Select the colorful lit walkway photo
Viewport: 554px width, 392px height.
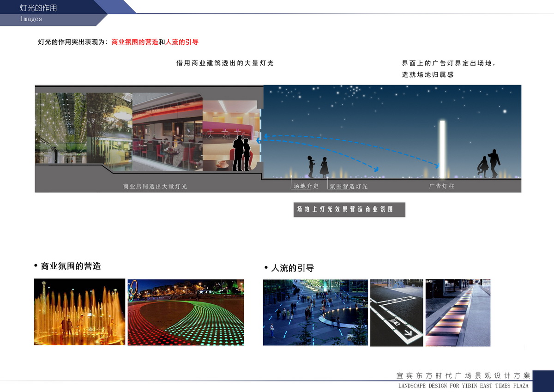coord(458,313)
